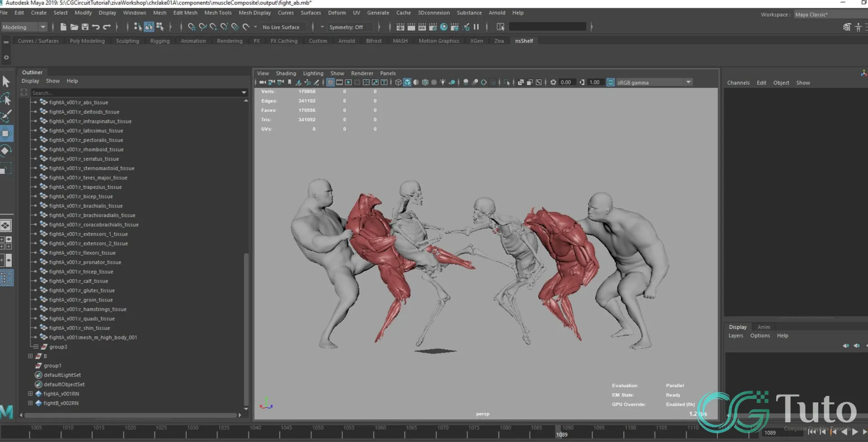Click Help in the Display panel
Image resolution: width=868 pixels, height=442 pixels.
(783, 335)
